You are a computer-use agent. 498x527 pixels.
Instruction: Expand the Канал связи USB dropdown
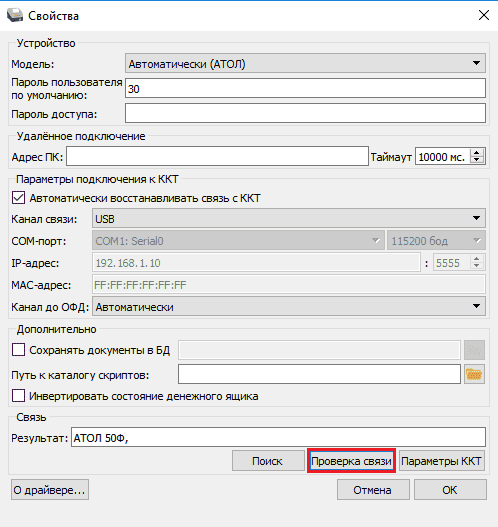[289, 218]
